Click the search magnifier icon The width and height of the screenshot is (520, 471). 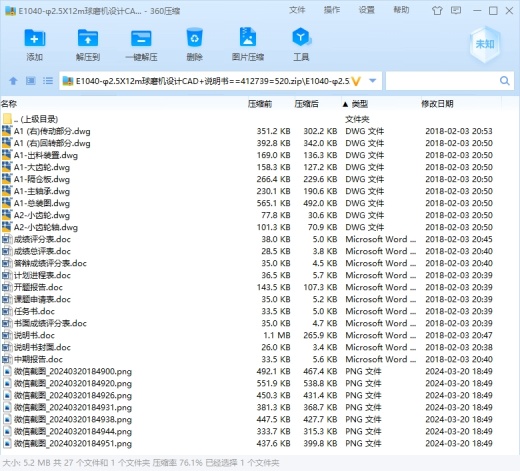click(x=505, y=81)
